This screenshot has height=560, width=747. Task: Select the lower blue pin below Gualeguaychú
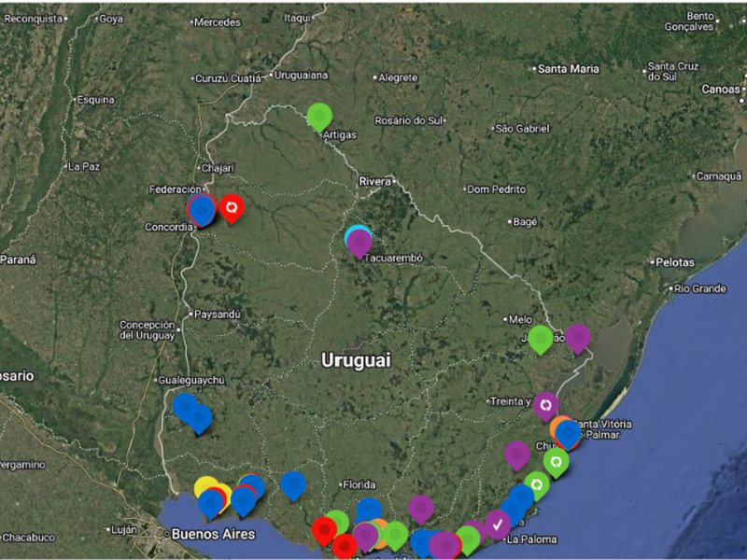(x=200, y=418)
